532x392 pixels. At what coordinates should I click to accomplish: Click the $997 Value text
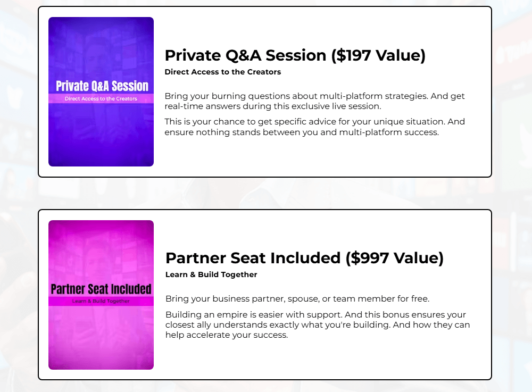coord(395,258)
